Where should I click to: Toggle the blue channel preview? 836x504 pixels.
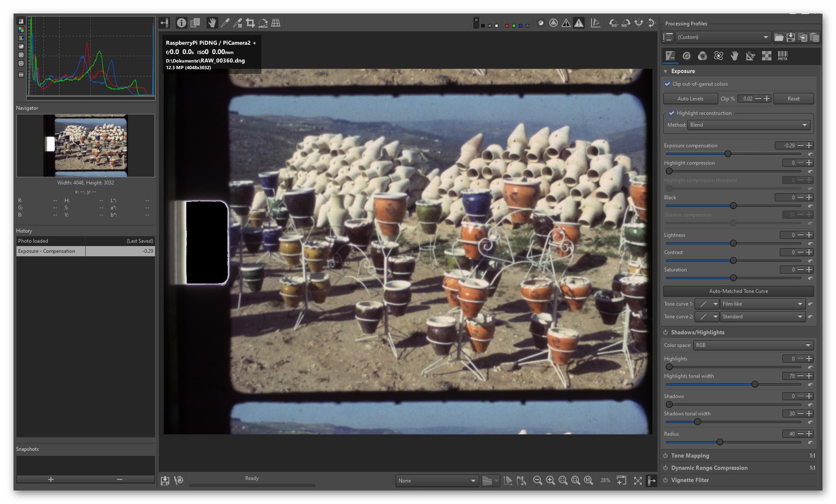520,26
